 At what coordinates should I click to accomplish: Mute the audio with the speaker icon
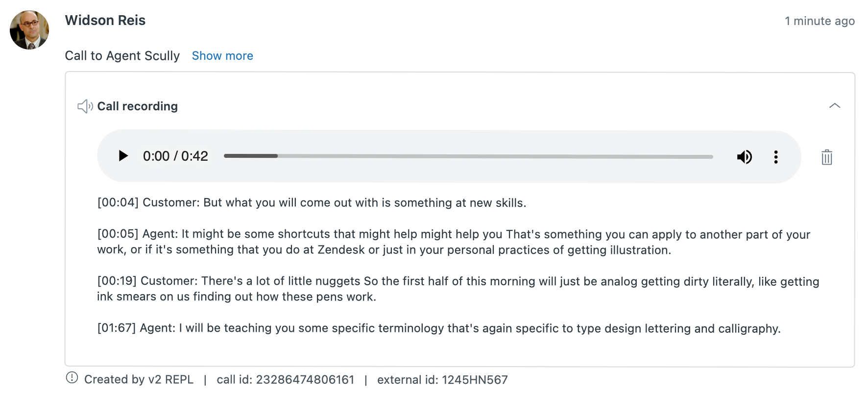click(745, 157)
